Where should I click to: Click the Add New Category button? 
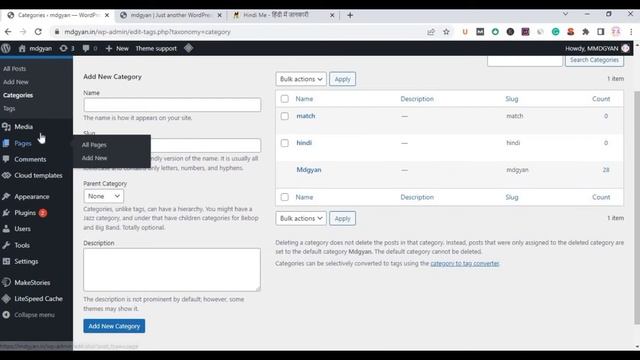(x=114, y=326)
